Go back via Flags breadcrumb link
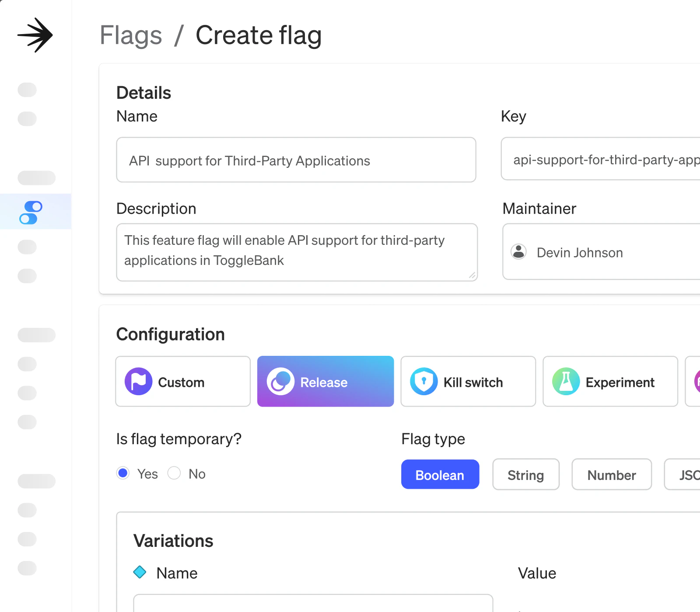The width and height of the screenshot is (700, 612). pyautogui.click(x=131, y=35)
